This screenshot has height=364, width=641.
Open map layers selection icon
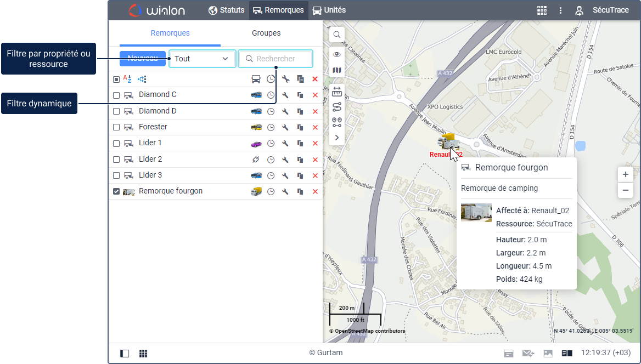pyautogui.click(x=337, y=70)
